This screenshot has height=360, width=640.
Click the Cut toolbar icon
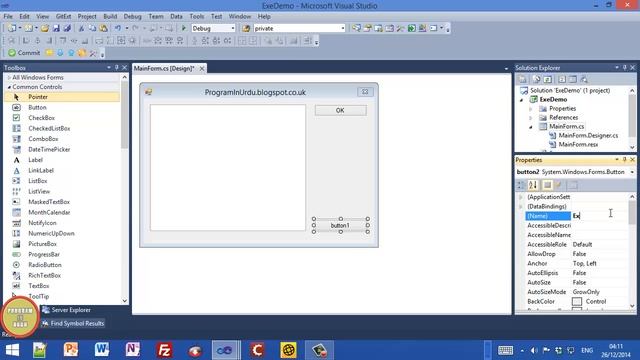[81, 28]
